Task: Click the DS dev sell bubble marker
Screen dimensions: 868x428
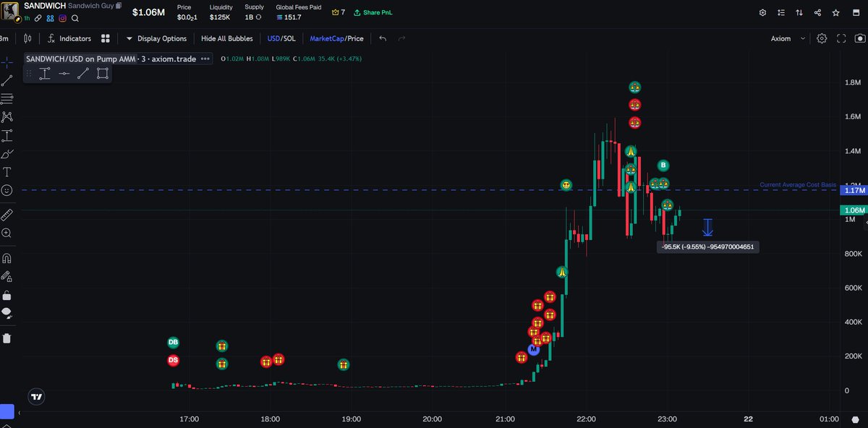Action: click(x=173, y=359)
